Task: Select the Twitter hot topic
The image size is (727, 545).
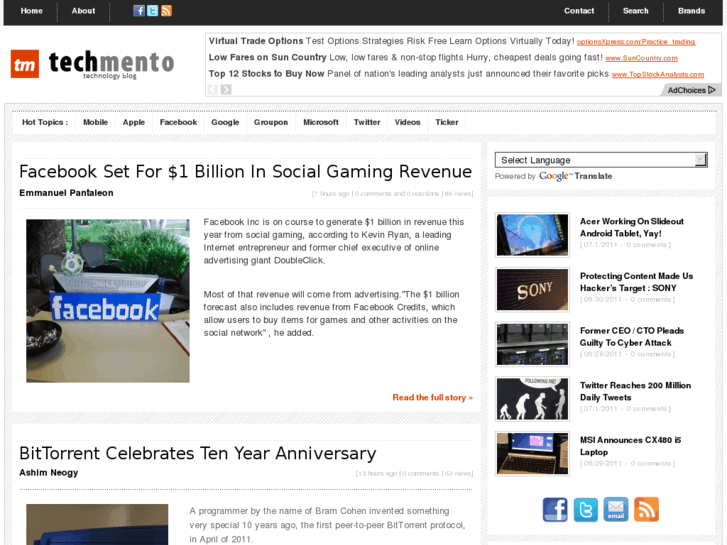Action: coord(367,122)
